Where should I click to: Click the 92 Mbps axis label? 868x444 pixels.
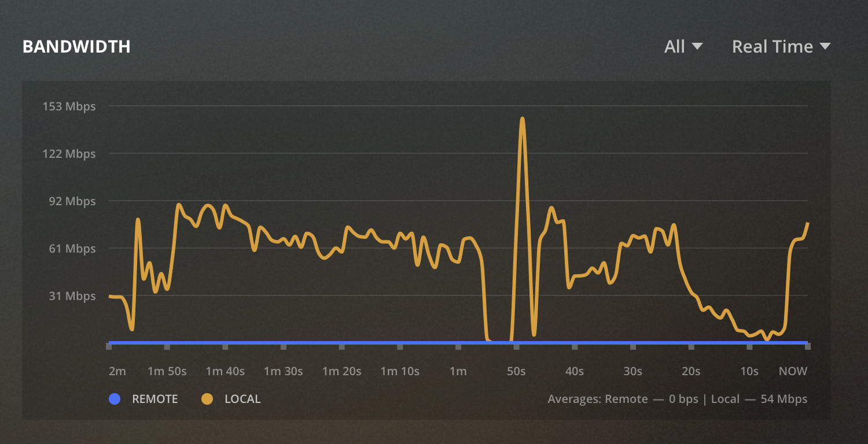click(x=72, y=201)
